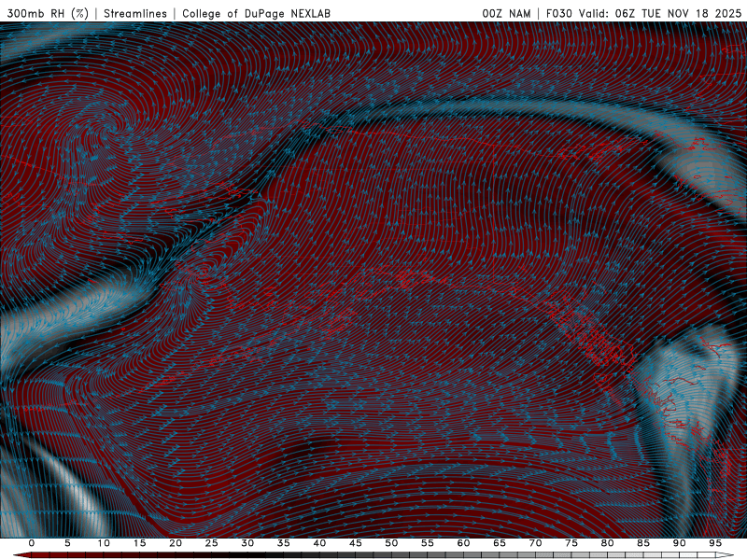Click the colorbar tick label "20"

click(176, 543)
